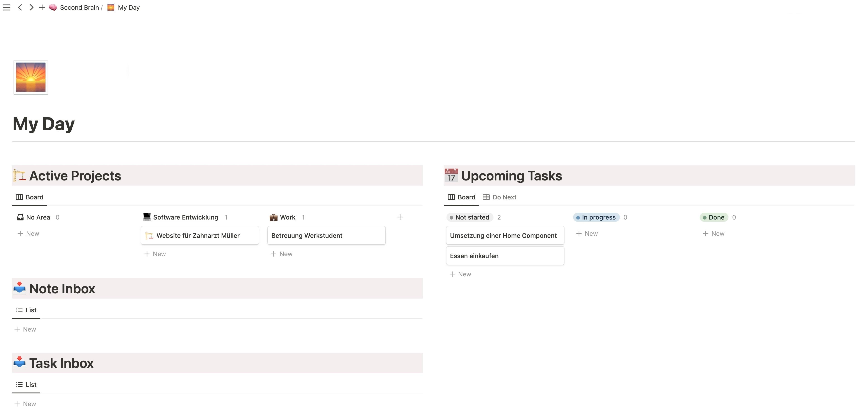Add new item in Note Inbox list
The image size is (868, 416).
click(25, 329)
